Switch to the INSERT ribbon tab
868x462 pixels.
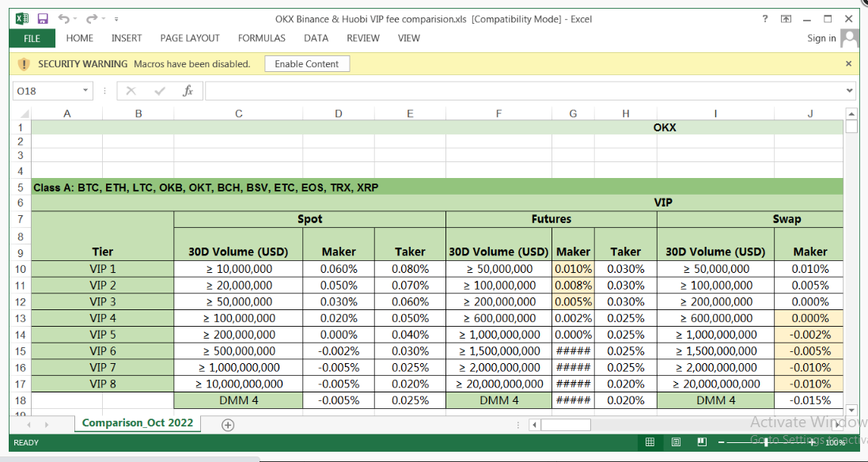point(127,38)
